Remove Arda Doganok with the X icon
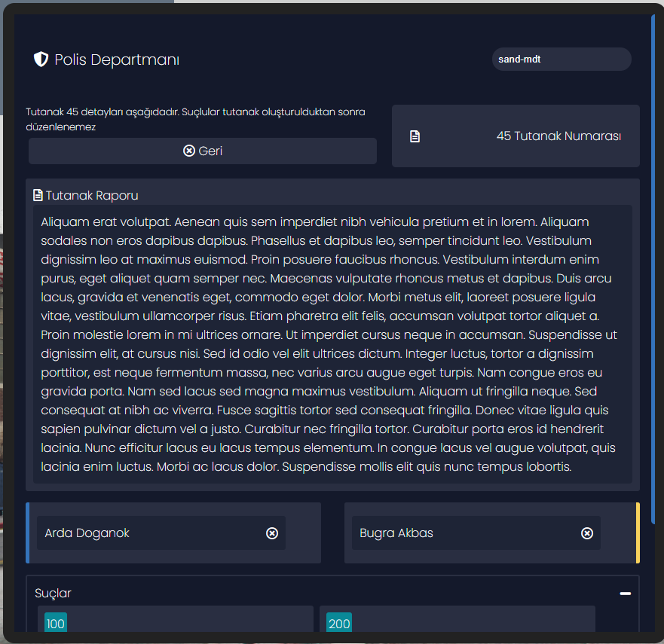 272,533
